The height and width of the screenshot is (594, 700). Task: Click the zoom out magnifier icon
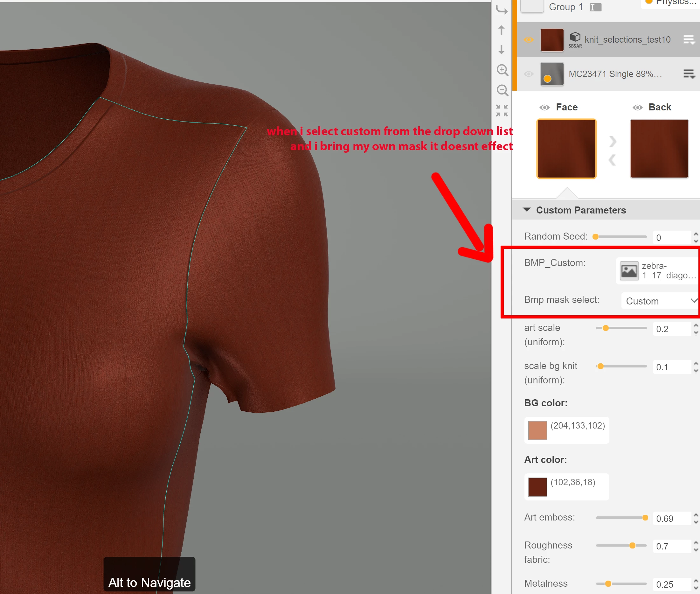[x=502, y=90]
